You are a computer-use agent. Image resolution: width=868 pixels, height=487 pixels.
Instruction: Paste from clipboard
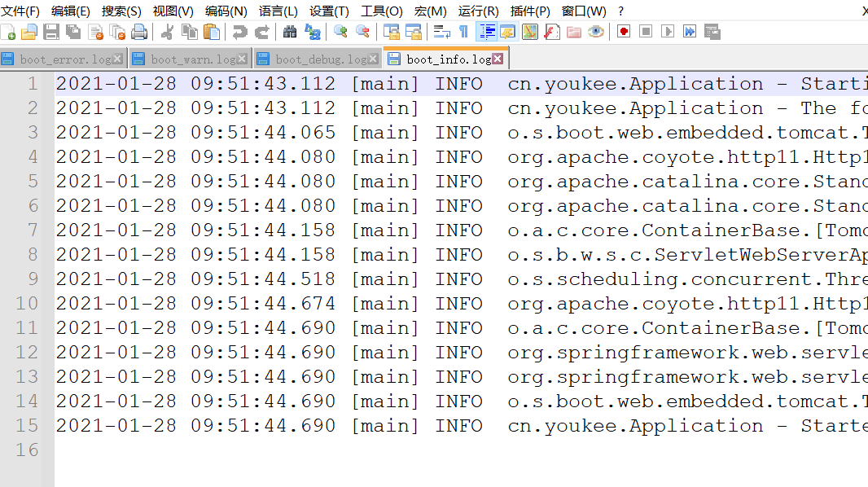(x=212, y=31)
